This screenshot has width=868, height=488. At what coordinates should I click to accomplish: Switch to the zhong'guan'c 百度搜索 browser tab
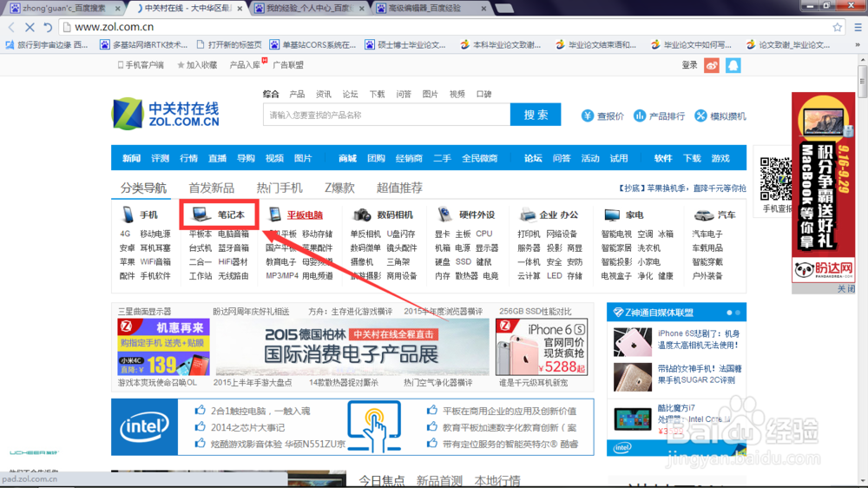(63, 9)
